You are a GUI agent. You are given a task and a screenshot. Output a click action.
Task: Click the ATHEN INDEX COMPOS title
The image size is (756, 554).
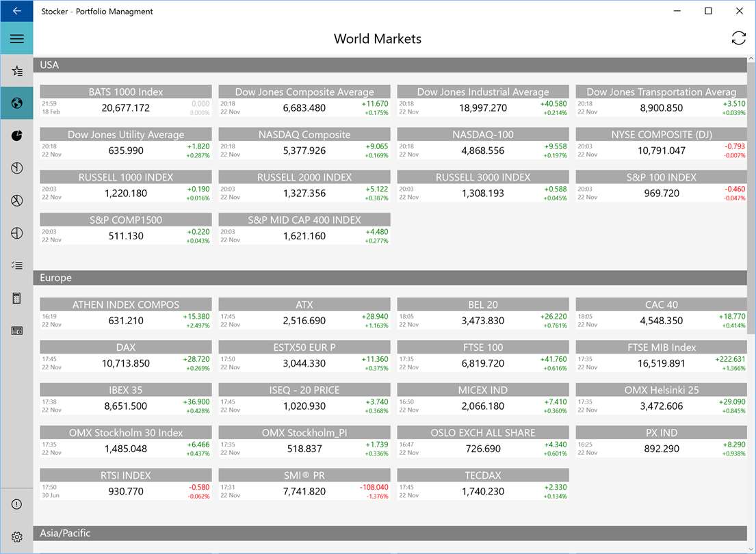[x=126, y=305]
